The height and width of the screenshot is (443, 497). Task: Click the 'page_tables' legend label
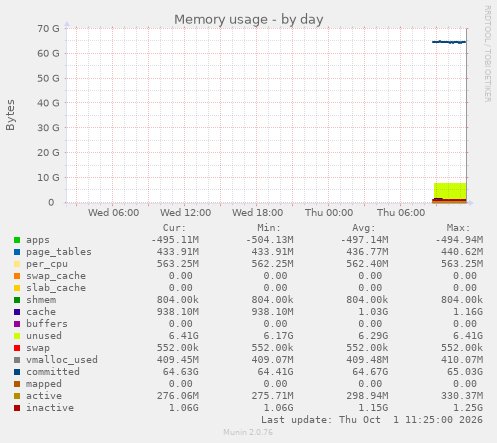click(59, 252)
